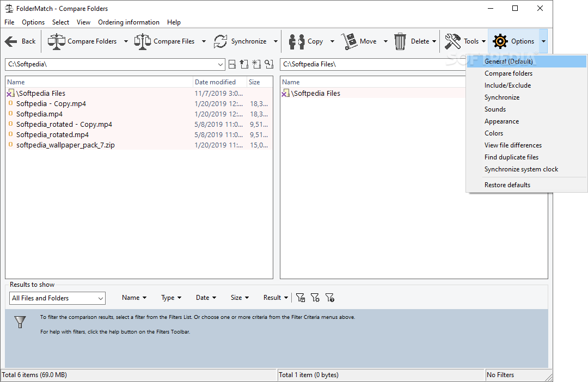The height and width of the screenshot is (382, 588).
Task: Click the FolderMatch title bar app icon
Action: (x=9, y=8)
